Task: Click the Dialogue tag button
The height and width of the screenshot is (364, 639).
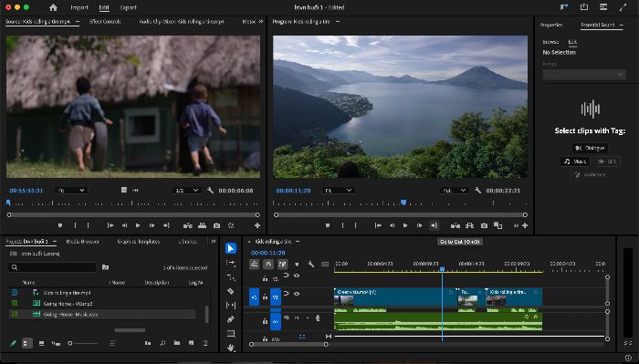Action: [590, 148]
